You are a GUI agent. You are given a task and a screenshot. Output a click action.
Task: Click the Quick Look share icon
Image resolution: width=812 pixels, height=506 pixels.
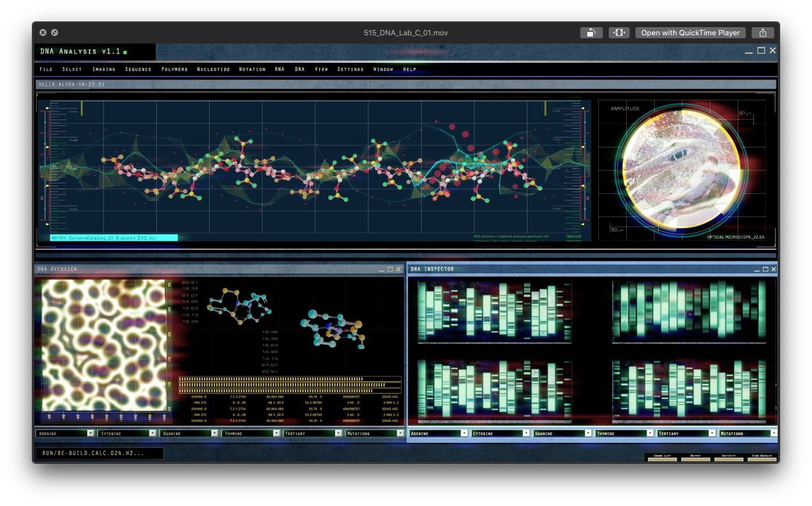pyautogui.click(x=763, y=32)
